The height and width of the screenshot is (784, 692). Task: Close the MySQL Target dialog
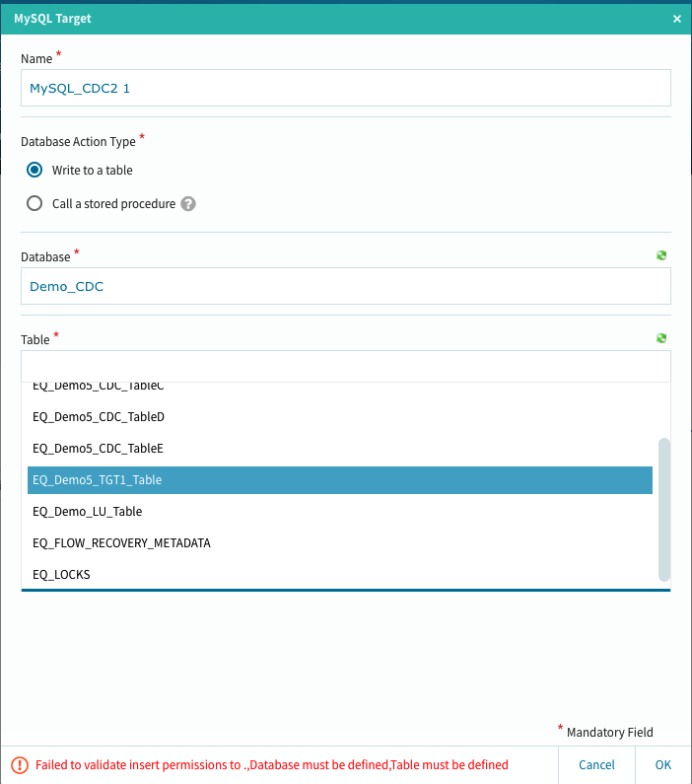tap(676, 19)
